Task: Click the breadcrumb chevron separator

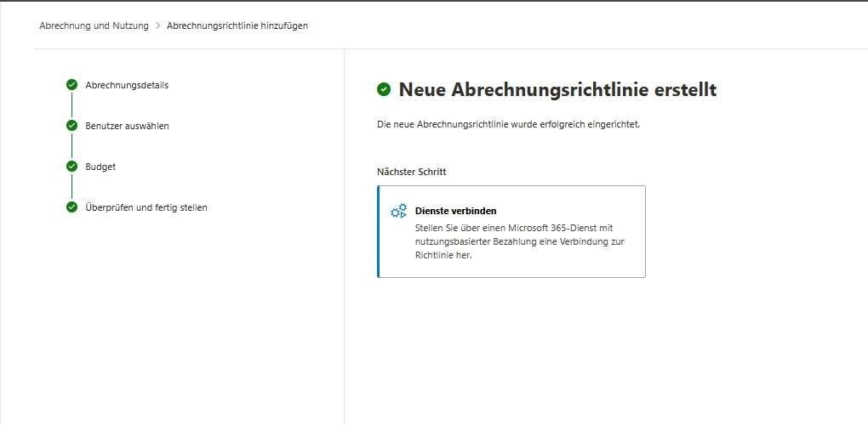Action: [157, 25]
